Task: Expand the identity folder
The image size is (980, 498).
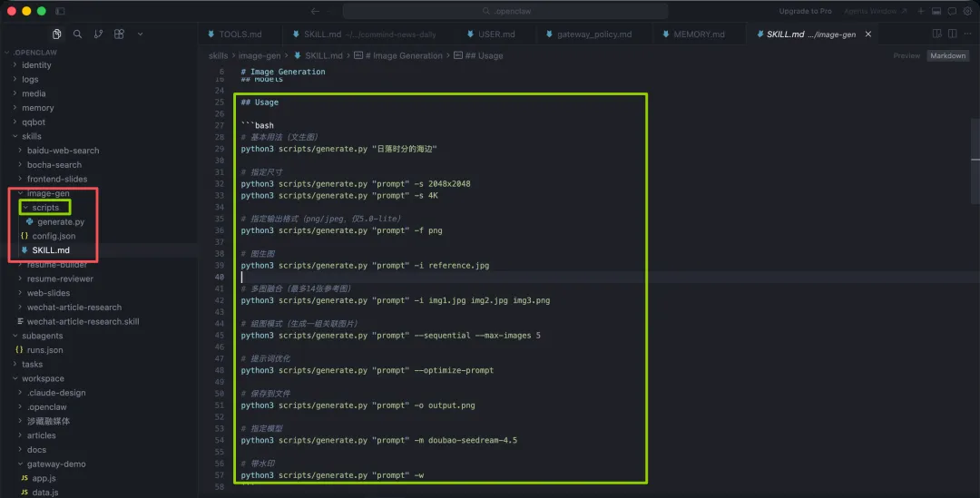Action: 36,65
